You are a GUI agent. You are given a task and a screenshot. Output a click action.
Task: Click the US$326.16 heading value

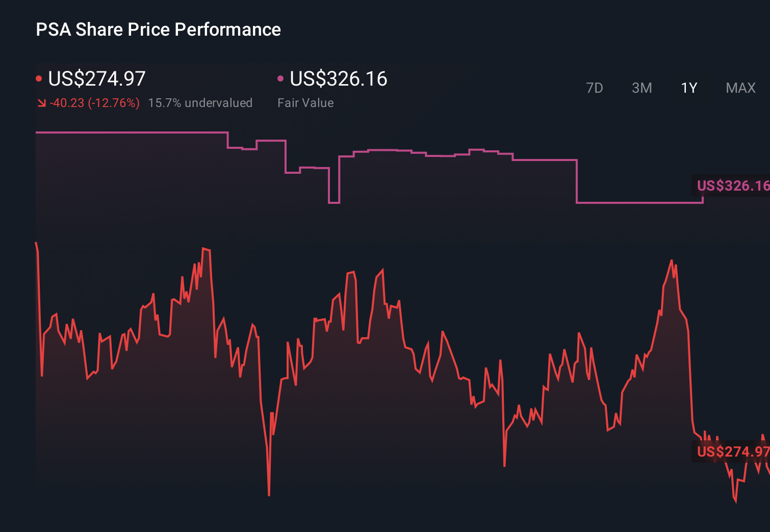(x=338, y=78)
